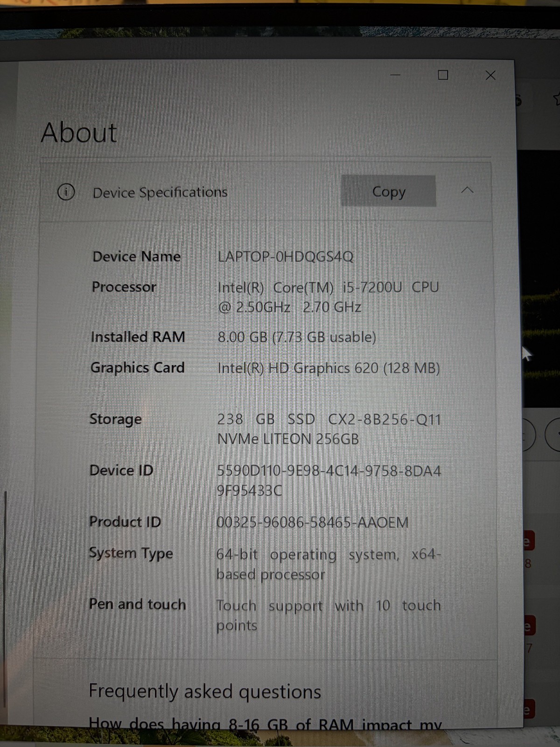
Task: Click the Graphics Card label
Action: click(x=138, y=368)
